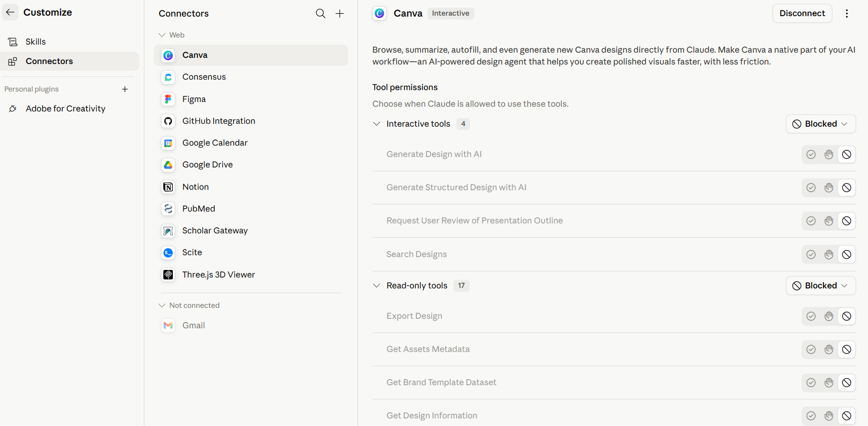The width and height of the screenshot is (868, 426).
Task: Click the Read-only tools count badge 17
Action: [461, 286]
